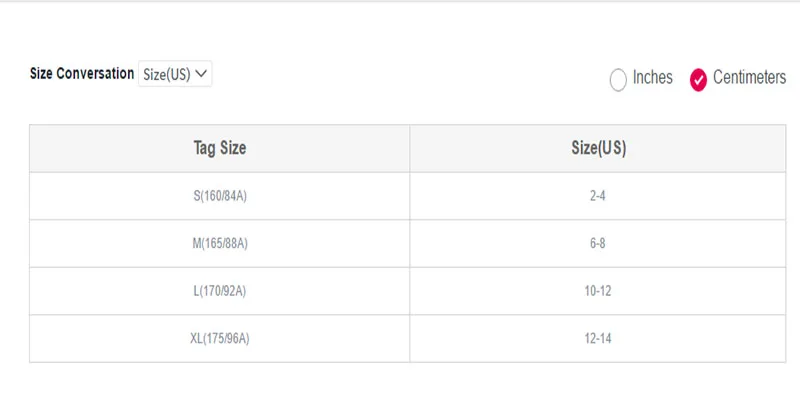Open the Size(US) conversion dropdown
The image size is (800, 400).
(x=175, y=74)
